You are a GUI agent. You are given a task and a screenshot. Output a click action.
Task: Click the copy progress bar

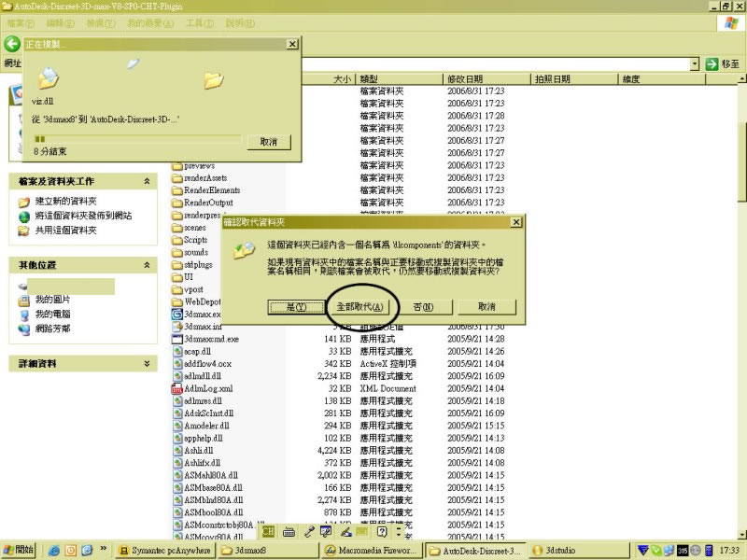coord(137,139)
